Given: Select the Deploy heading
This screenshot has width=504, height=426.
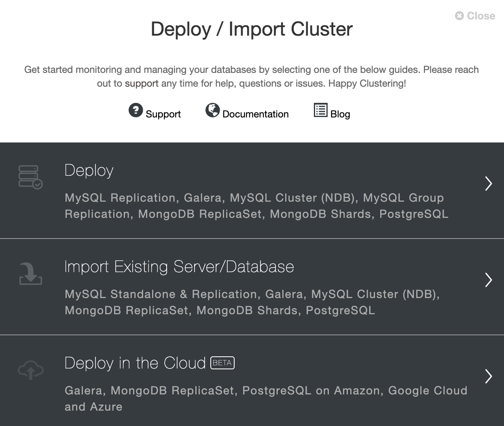Looking at the screenshot, I should pyautogui.click(x=89, y=170).
